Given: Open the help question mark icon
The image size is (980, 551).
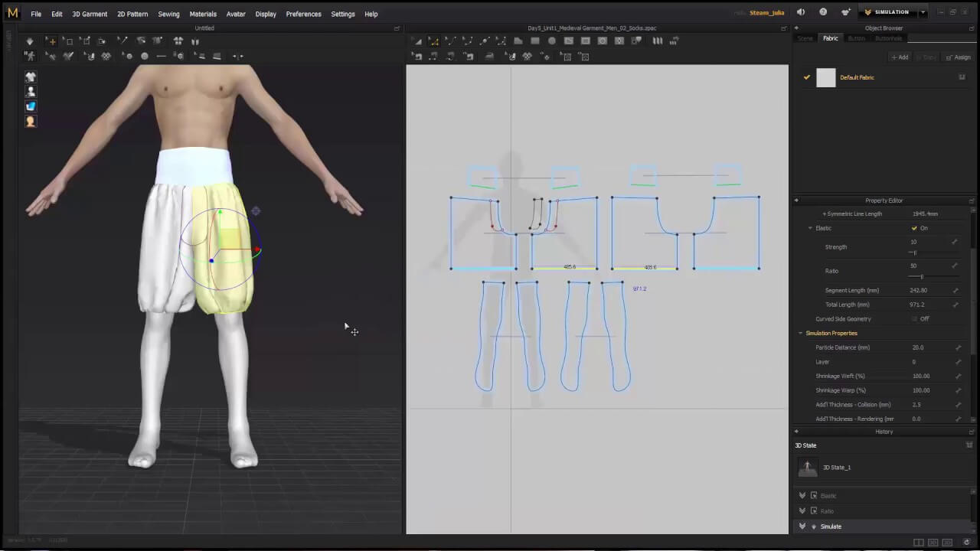Looking at the screenshot, I should pos(823,12).
